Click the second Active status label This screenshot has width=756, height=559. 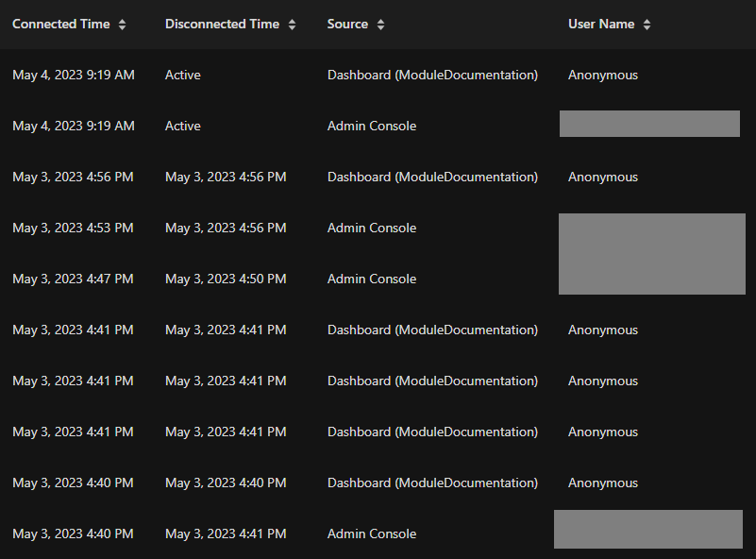(182, 126)
